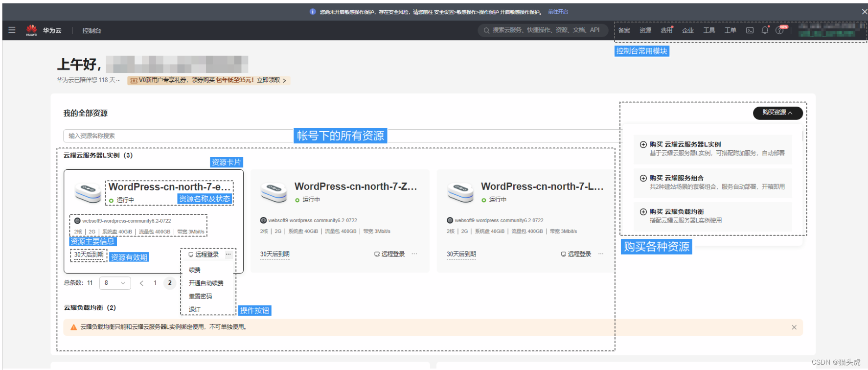This screenshot has height=370, width=868.
Task: Open more actions on WordPress-cn-north-7-L card
Action: click(601, 254)
